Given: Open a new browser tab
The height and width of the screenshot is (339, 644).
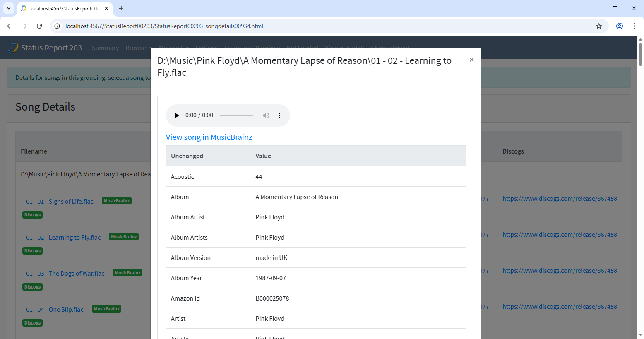Looking at the screenshot, I should 121,8.
